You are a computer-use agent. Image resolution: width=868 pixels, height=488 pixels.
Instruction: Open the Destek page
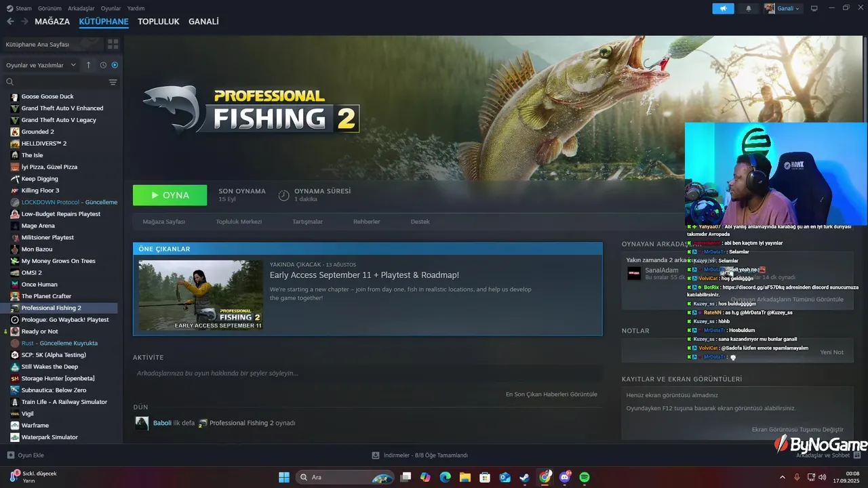(x=420, y=222)
